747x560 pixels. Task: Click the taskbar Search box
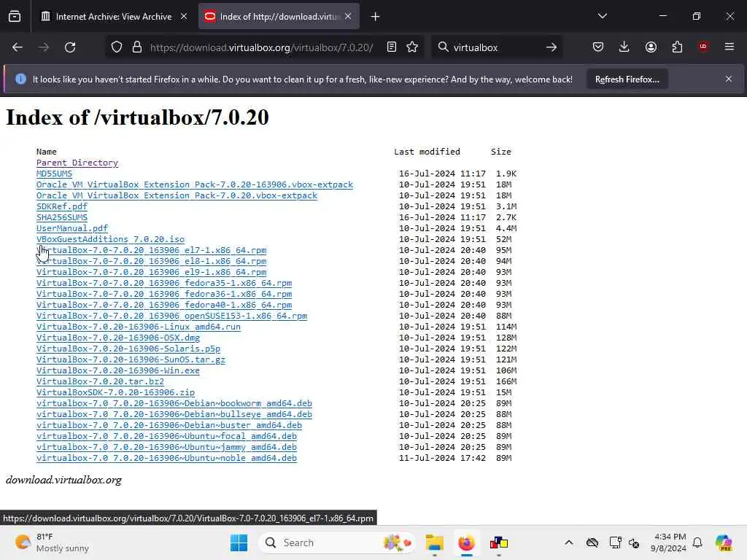[336, 542]
